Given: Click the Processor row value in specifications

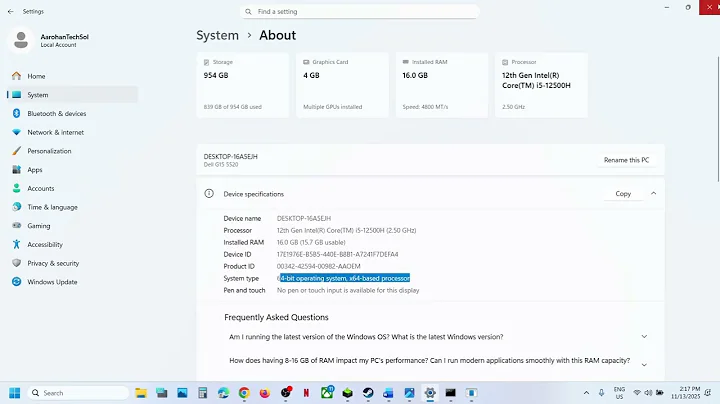Looking at the screenshot, I should [x=346, y=230].
